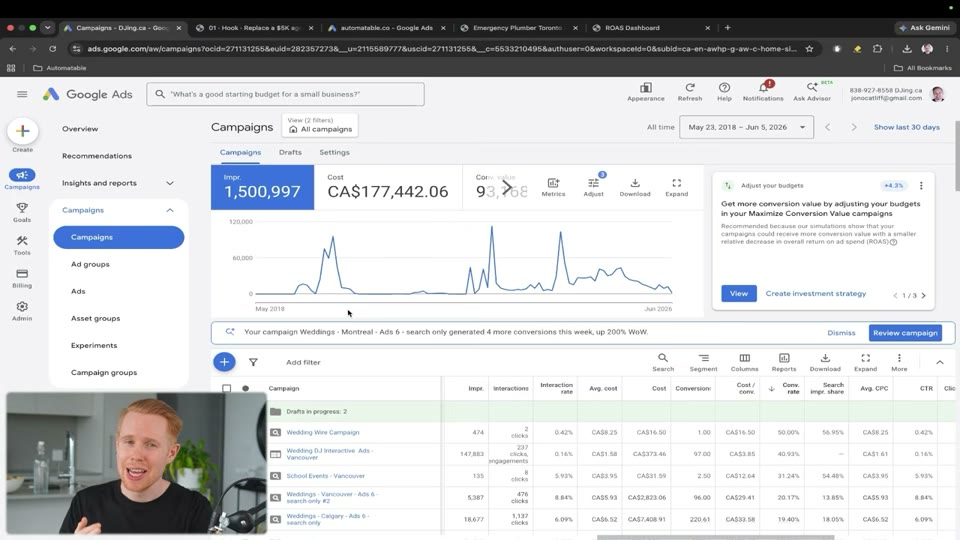Expand the campaign table view
960x540 pixels.
[865, 362]
